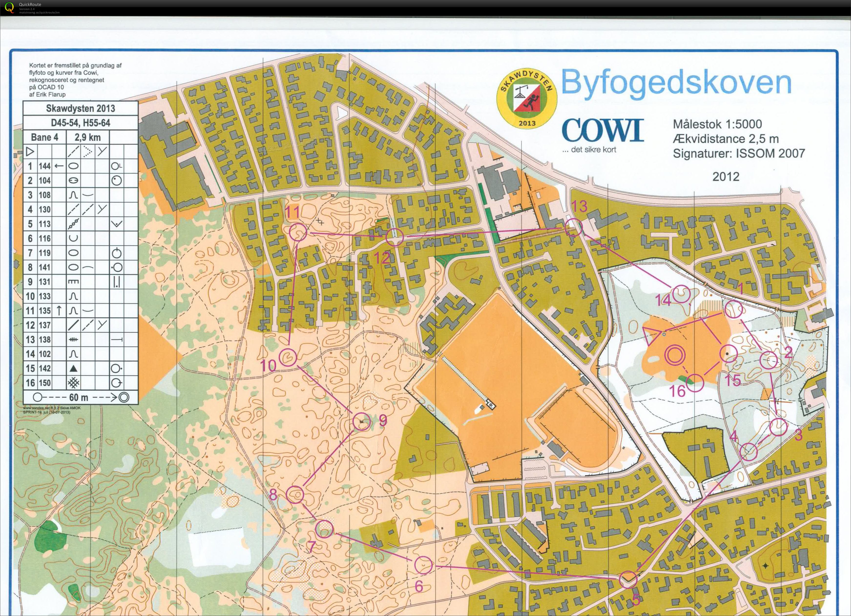Click the 'D45-54, H55-64' class row
This screenshot has height=616, width=851.
[81, 123]
